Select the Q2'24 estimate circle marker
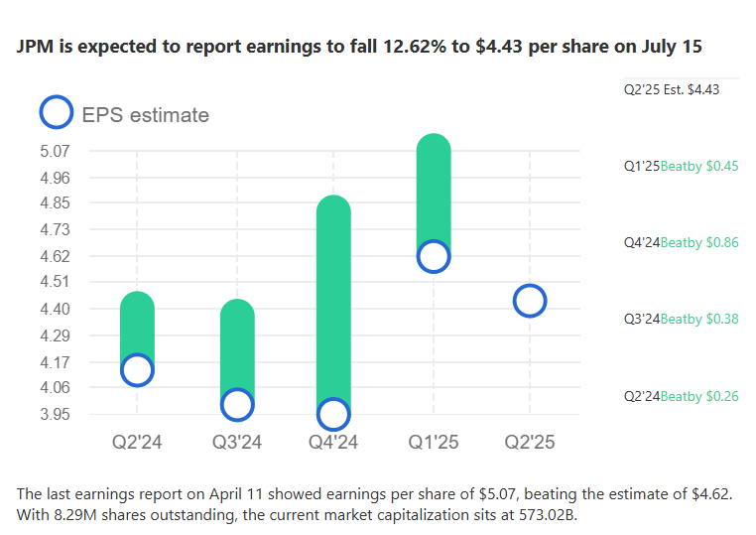Viewport: 756px width, 535px height. tap(138, 370)
